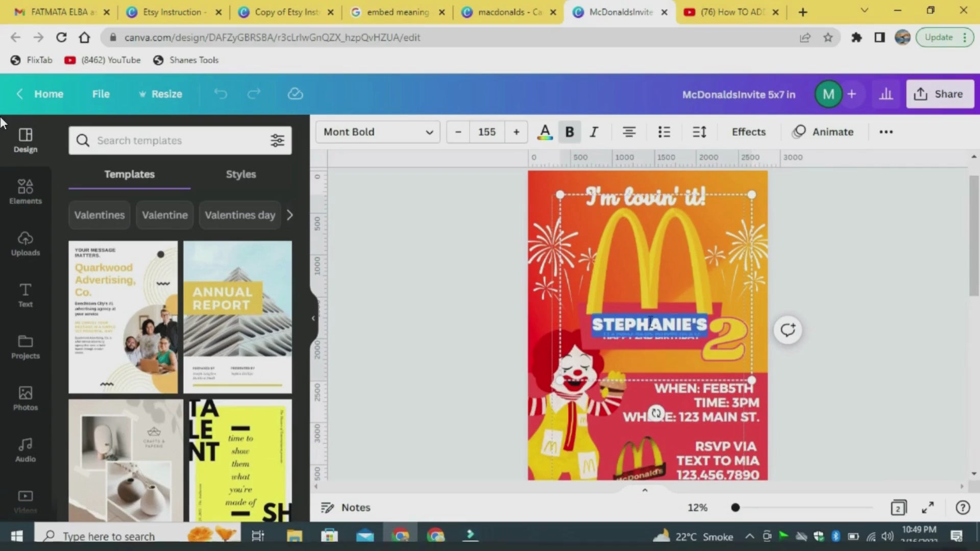Open the Mont Bold font dropdown
The image size is (980, 551).
click(x=378, y=132)
